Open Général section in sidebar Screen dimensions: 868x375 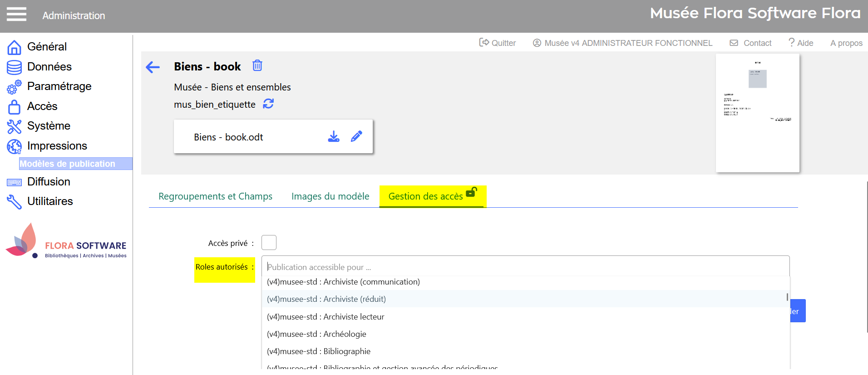(47, 47)
